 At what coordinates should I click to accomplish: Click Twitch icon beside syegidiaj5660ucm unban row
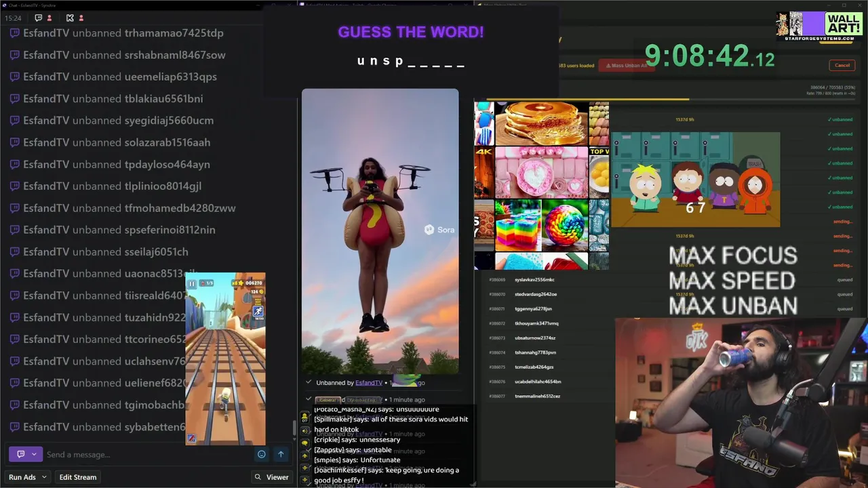14,121
